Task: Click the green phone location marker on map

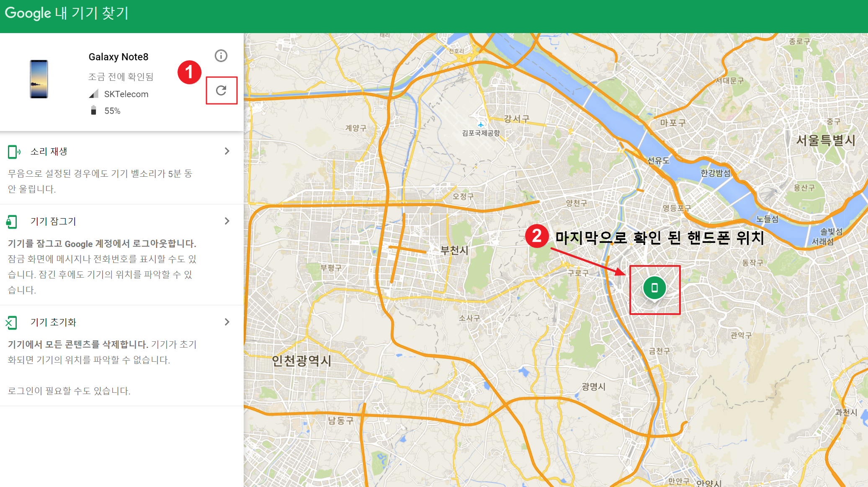Action: pyautogui.click(x=654, y=288)
